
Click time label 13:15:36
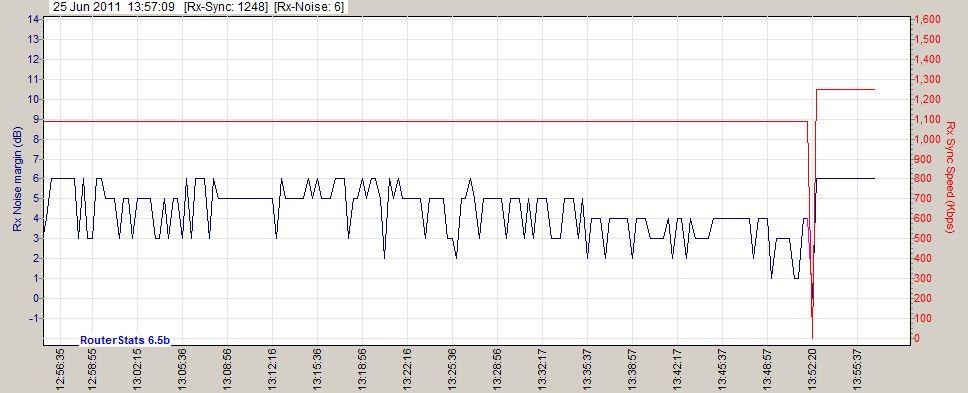pos(317,370)
